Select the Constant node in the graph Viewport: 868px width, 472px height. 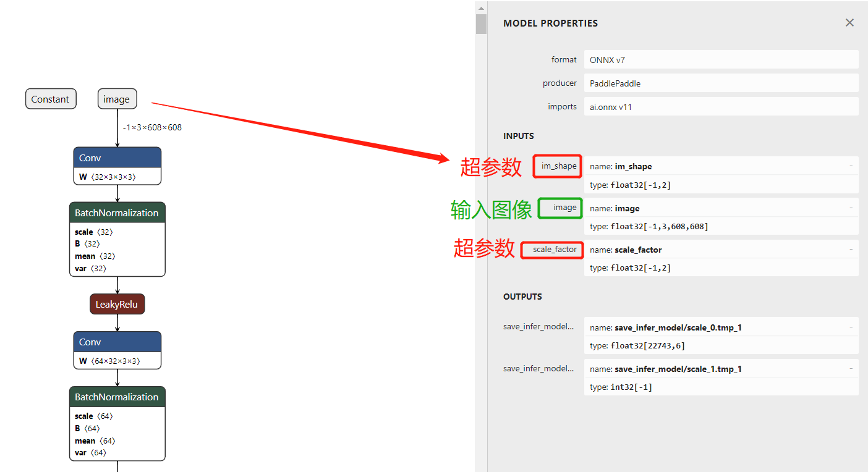pos(51,99)
